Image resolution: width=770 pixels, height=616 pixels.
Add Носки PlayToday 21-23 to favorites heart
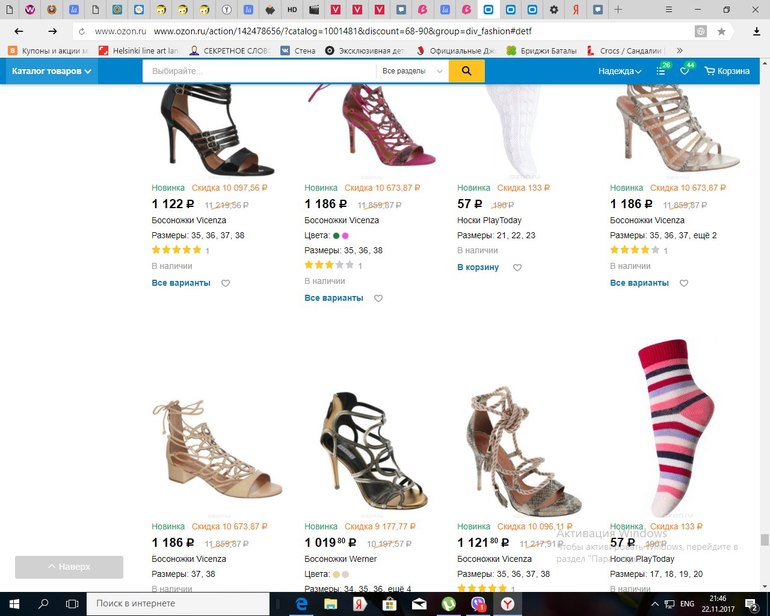point(517,268)
